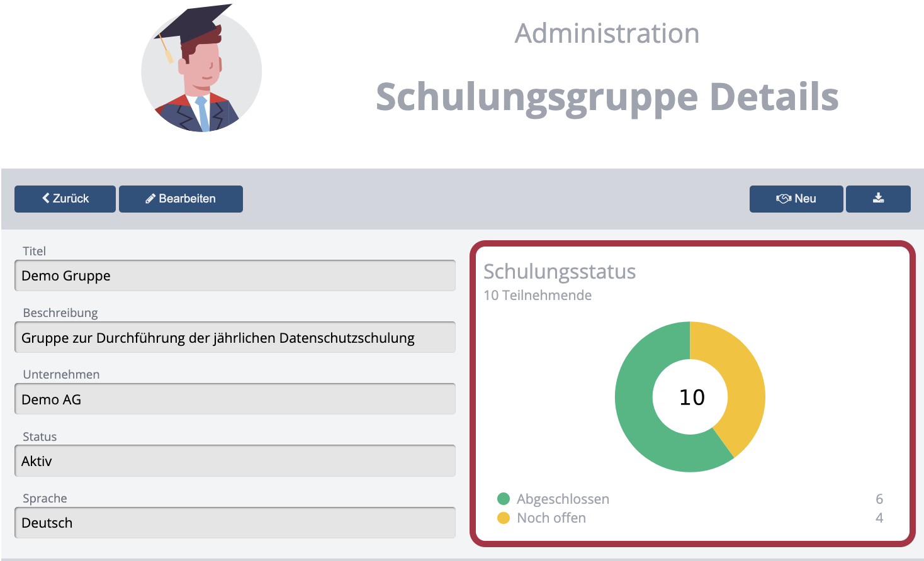Open the Sprache field showing Deutsch

pyautogui.click(x=235, y=523)
